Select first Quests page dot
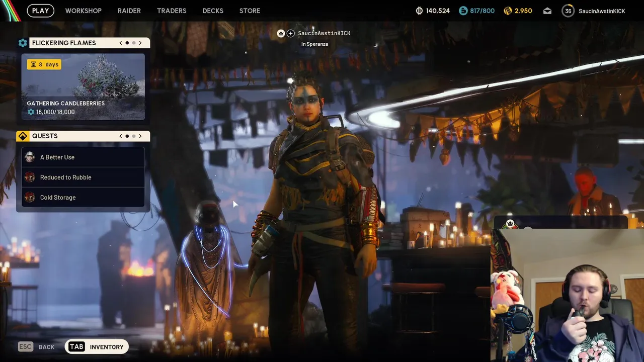This screenshot has width=644, height=362. click(x=127, y=136)
